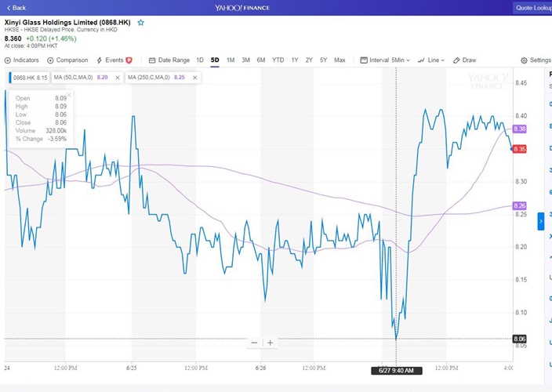Image resolution: width=552 pixels, height=392 pixels.
Task: Expand the Interval 5Min dropdown
Action: tap(385, 60)
